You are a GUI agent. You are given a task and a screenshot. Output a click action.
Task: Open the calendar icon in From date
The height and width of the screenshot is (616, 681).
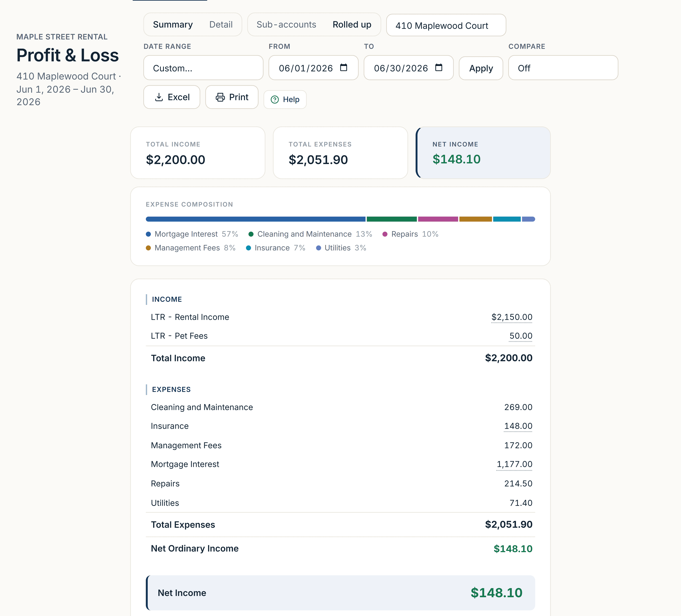coord(344,68)
